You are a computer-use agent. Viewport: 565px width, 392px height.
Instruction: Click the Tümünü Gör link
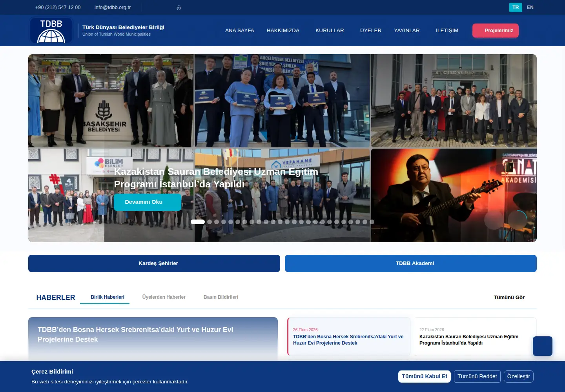tap(509, 298)
